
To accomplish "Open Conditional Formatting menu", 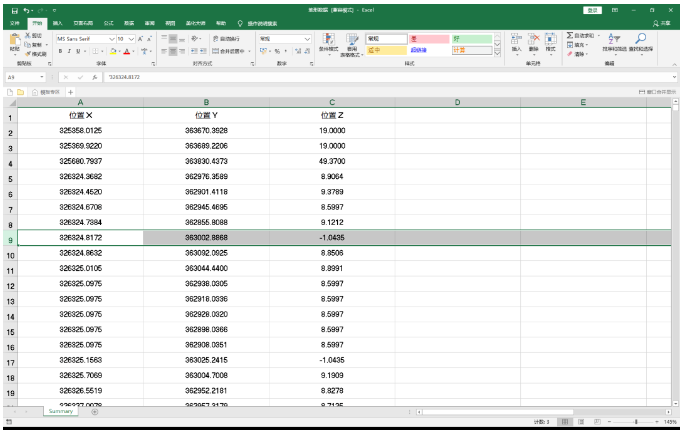I will pos(329,44).
